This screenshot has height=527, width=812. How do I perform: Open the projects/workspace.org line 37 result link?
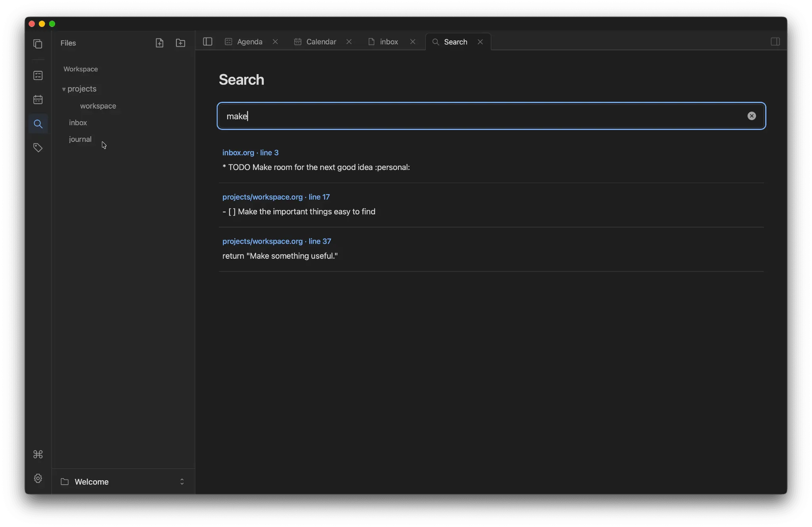click(x=277, y=241)
